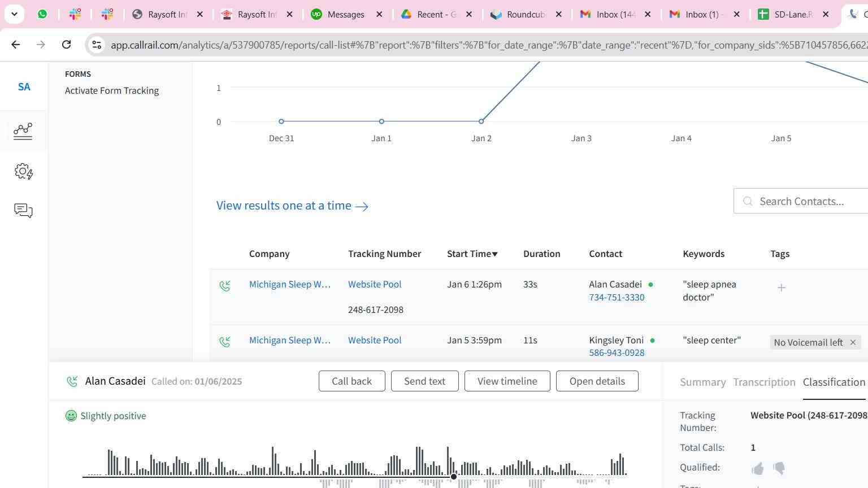868x488 pixels.
Task: Select the Classification tab
Action: (x=834, y=382)
